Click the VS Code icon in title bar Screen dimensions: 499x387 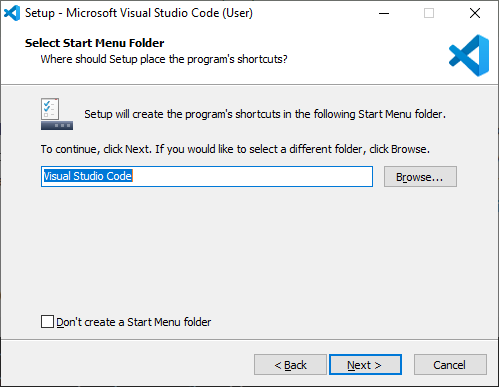click(x=12, y=13)
